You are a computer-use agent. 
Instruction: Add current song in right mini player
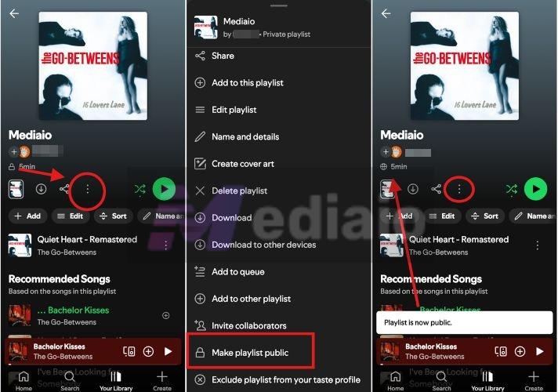click(520, 352)
